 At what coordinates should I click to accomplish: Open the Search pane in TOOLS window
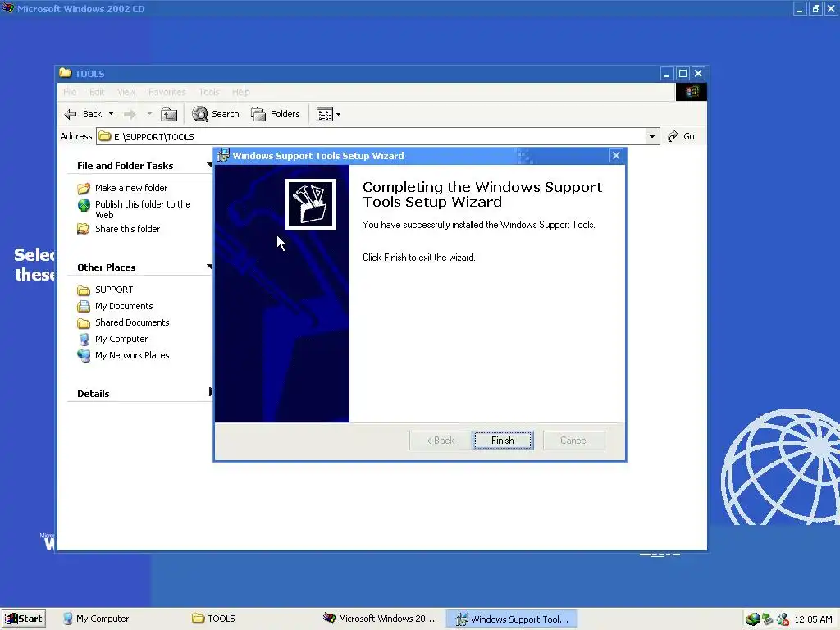point(216,114)
